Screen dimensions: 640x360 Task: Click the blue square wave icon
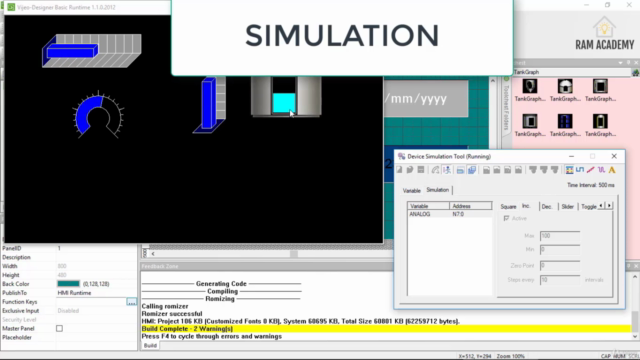580,170
